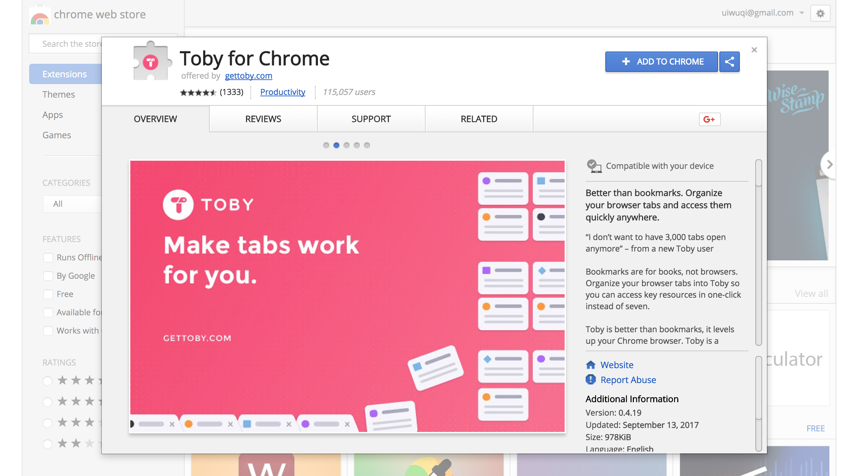Screen dimensions: 868x476
Task: Click the description panel scrollbar
Action: click(759, 253)
